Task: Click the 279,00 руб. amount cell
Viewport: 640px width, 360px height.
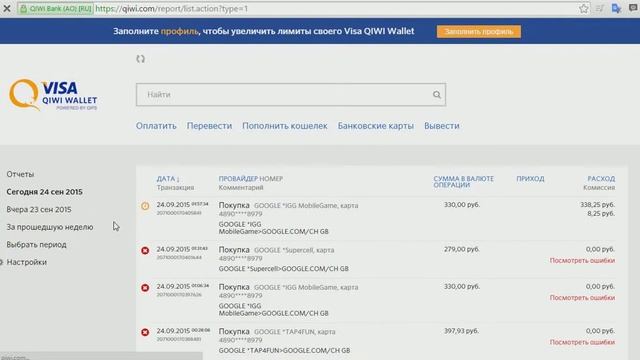Action: (x=462, y=249)
